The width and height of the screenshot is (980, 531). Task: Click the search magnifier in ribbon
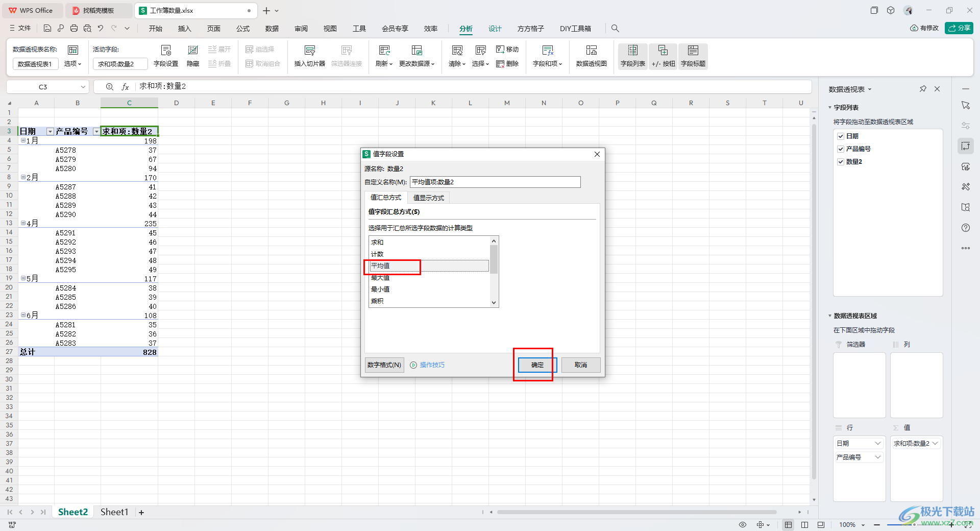click(615, 29)
